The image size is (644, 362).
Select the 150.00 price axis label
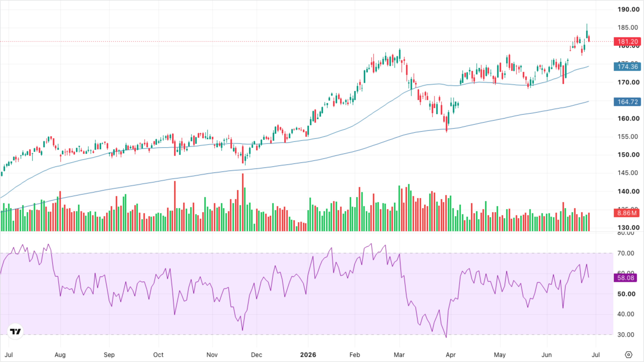[x=628, y=155]
